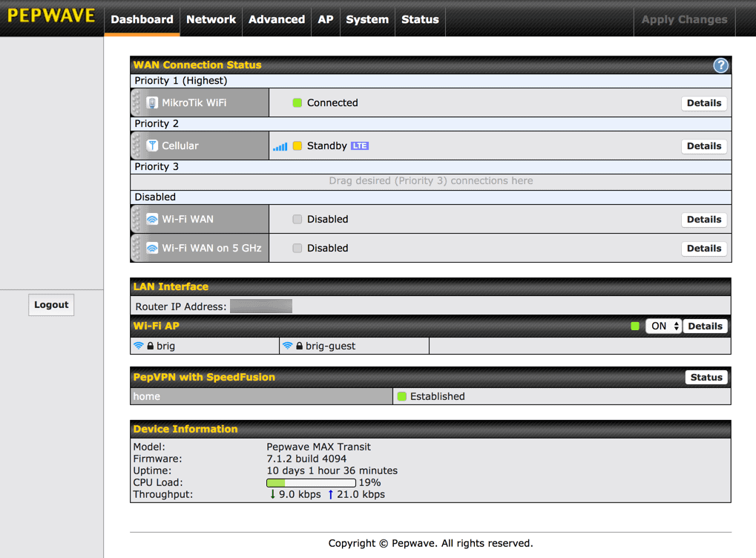Click the brig SSID Wi-Fi signal icon
Viewport: 756px width, 558px height.
tap(139, 345)
